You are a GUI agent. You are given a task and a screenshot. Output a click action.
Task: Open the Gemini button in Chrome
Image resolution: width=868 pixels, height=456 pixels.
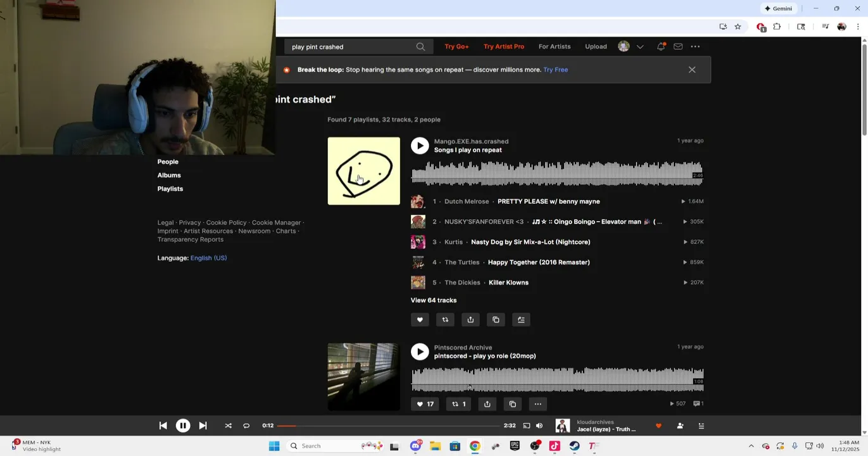(x=778, y=8)
